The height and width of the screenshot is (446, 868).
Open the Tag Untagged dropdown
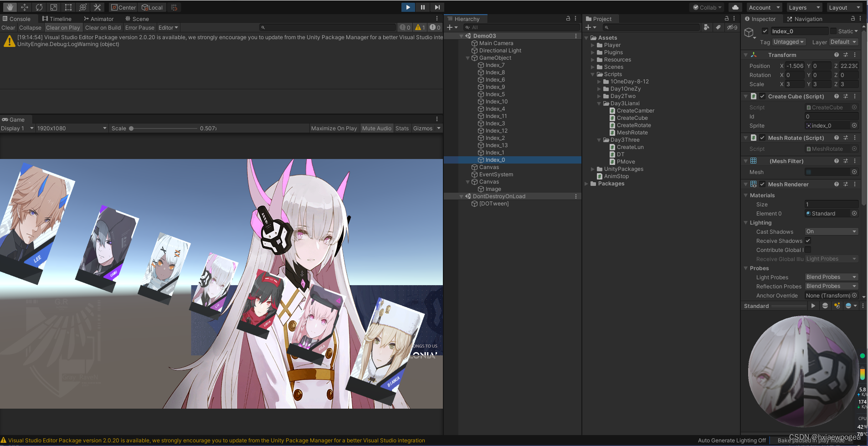[789, 42]
